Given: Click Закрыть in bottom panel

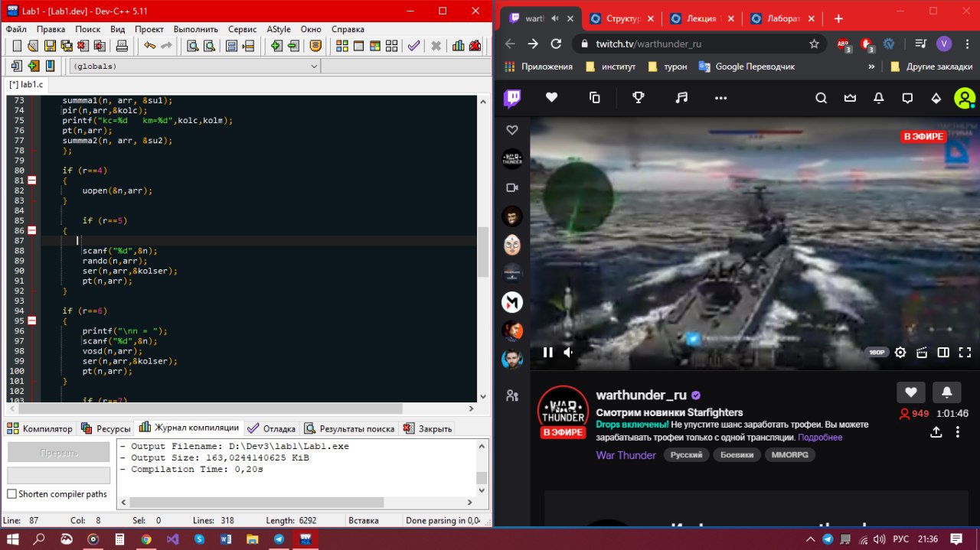Looking at the screenshot, I should (428, 428).
